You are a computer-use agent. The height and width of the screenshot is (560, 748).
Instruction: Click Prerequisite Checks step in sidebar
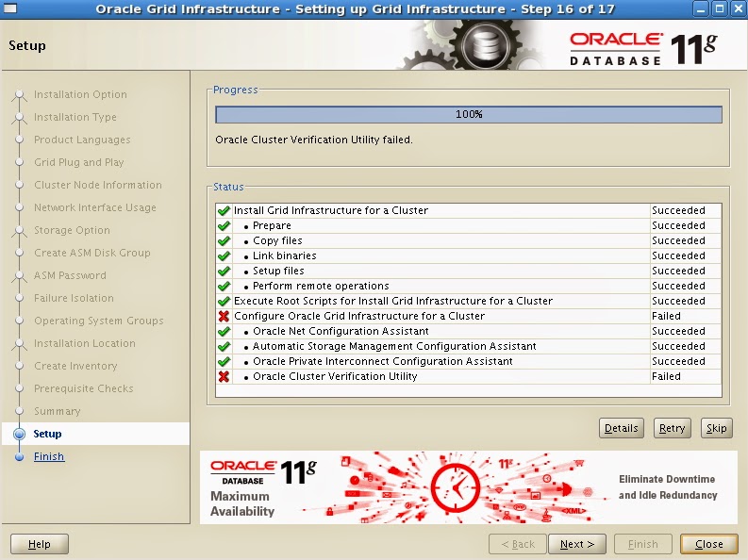84,388
